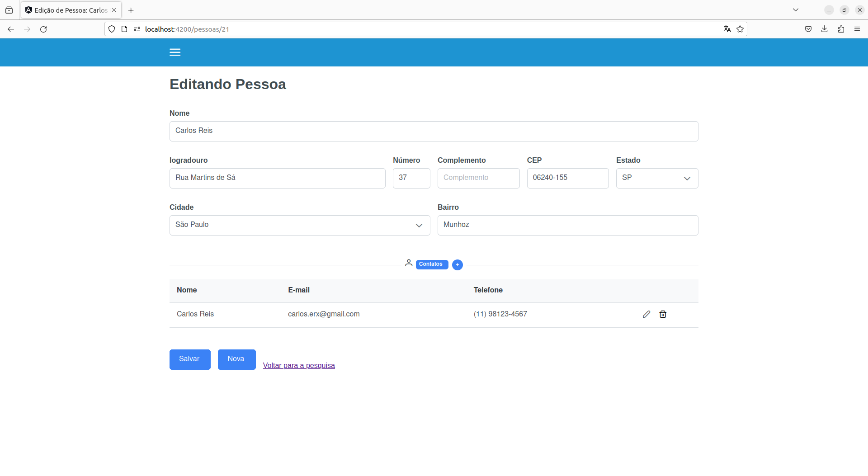Click the person icon beside Contatos
Screen dimensions: 868x476
pyautogui.click(x=409, y=263)
